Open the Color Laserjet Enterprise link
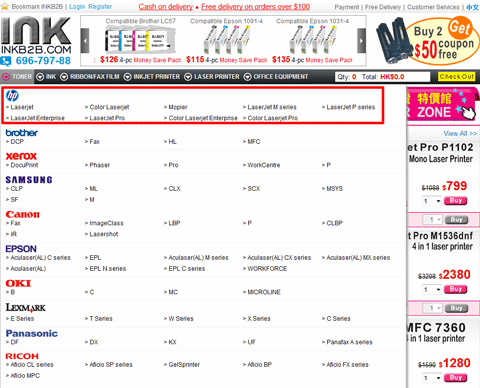The width and height of the screenshot is (480, 388). point(201,118)
